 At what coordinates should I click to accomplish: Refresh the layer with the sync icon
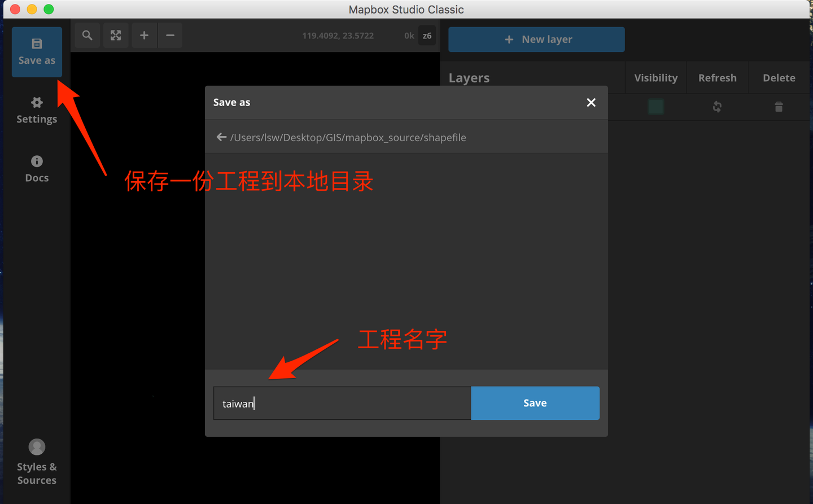click(x=716, y=107)
